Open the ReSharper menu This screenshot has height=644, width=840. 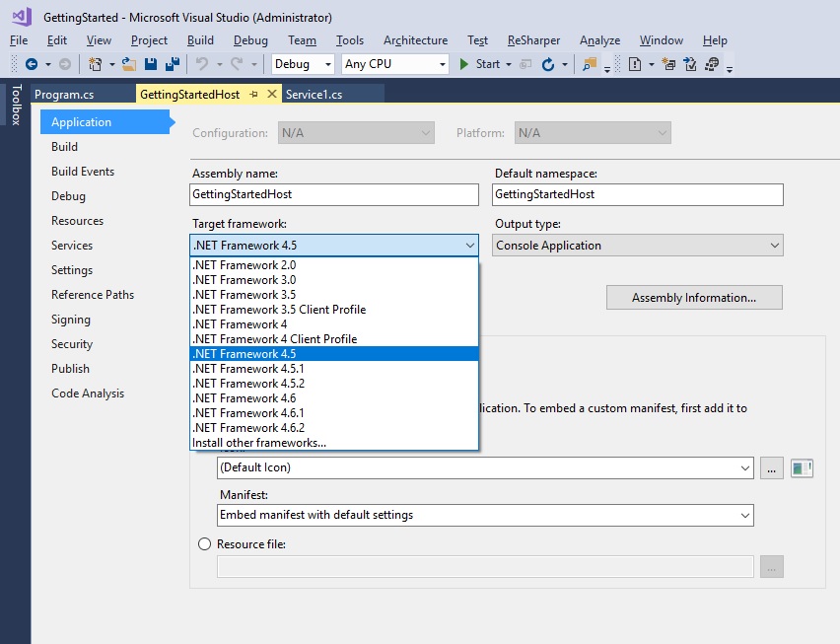pyautogui.click(x=533, y=40)
